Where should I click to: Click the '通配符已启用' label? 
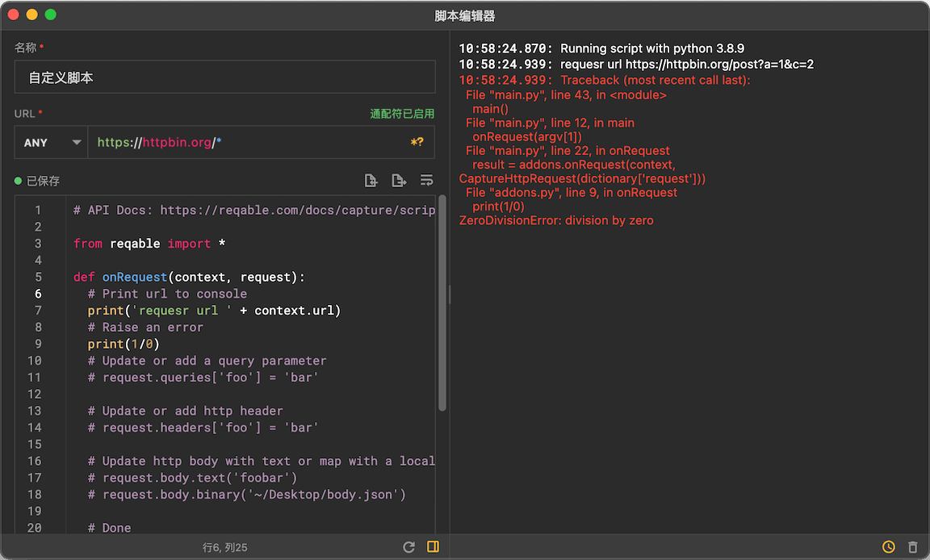(x=402, y=114)
